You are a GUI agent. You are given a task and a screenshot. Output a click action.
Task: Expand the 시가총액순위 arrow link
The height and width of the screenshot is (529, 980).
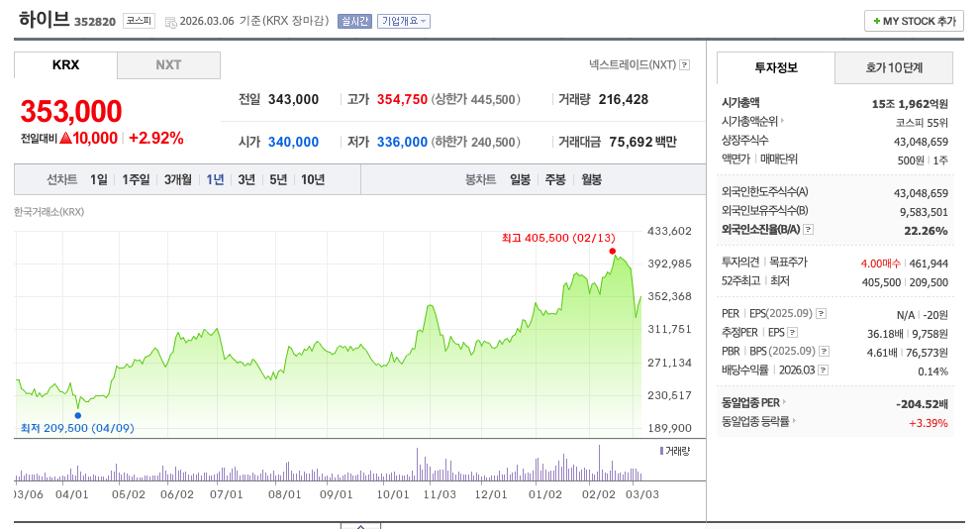(782, 121)
